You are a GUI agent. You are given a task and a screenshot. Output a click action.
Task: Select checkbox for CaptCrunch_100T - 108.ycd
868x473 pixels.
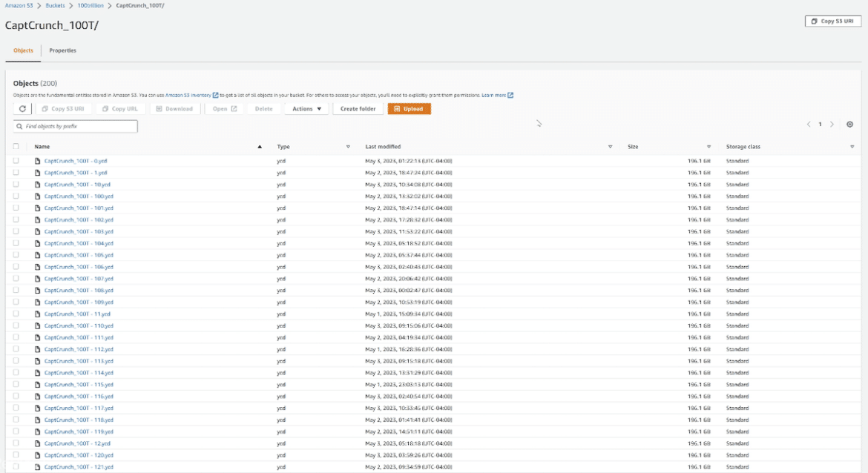16,290
